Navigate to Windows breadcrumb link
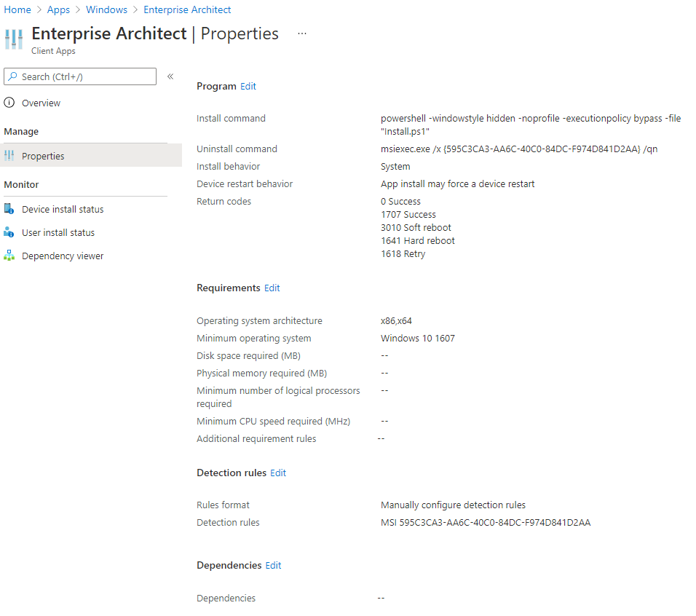The width and height of the screenshot is (696, 616). point(106,9)
